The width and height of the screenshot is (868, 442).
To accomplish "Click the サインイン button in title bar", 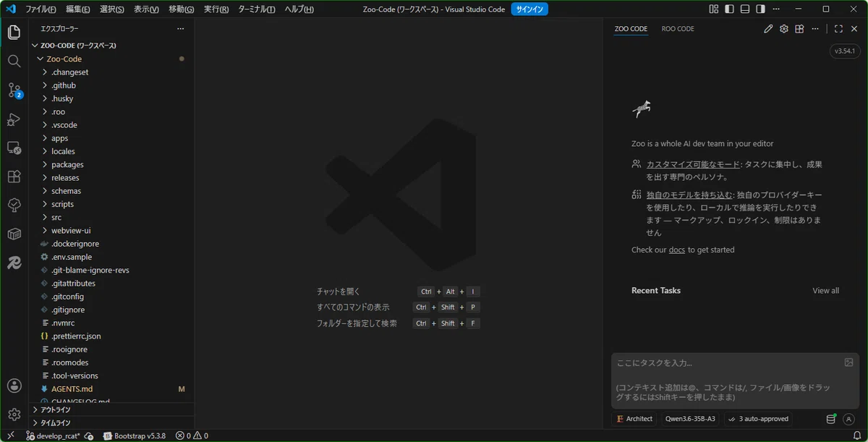I will coord(529,9).
